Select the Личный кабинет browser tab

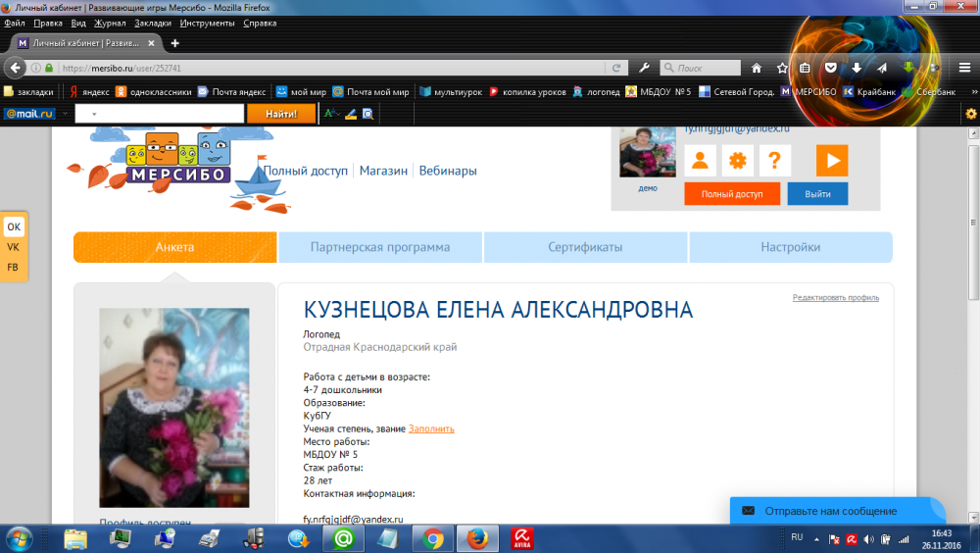86,43
